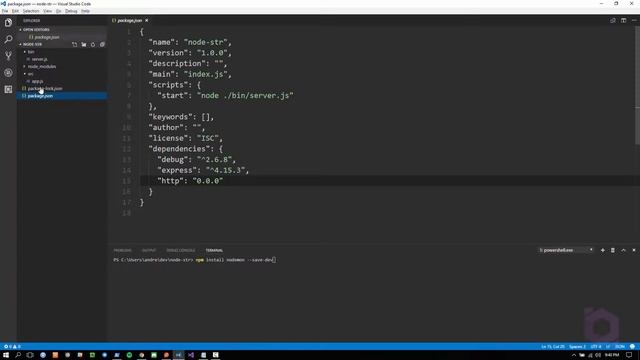This screenshot has width=640, height=360.
Task: Select package.json under Open Editors
Action: point(62,37)
